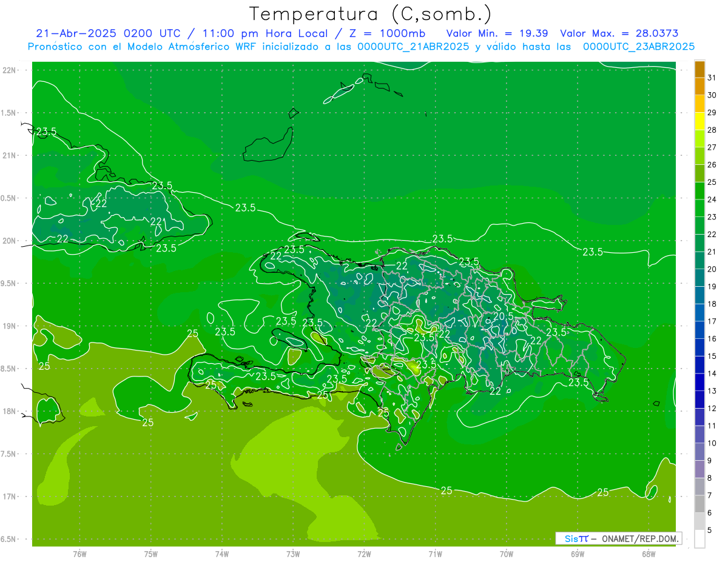Select the "Valor Max. = 28.0373" text
The width and height of the screenshot is (728, 562).
click(619, 33)
